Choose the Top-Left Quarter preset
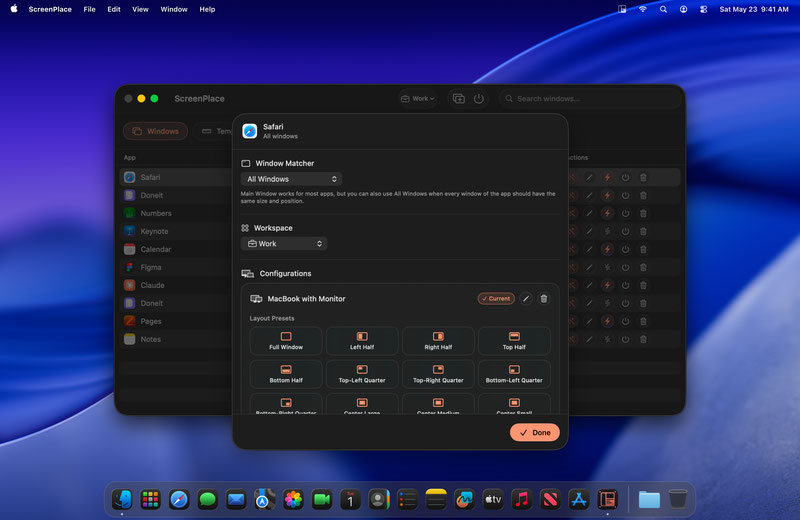 pos(362,374)
